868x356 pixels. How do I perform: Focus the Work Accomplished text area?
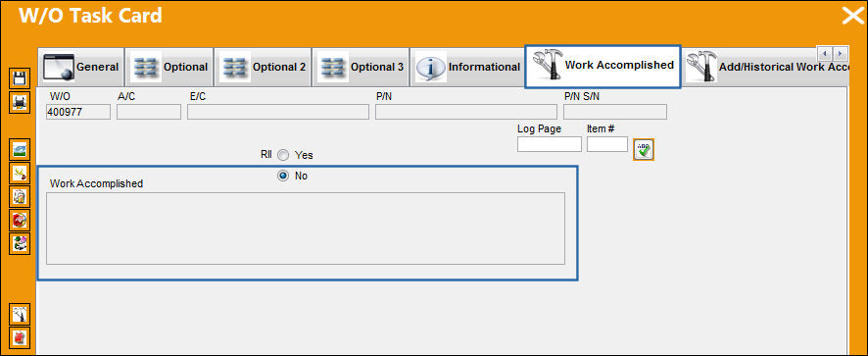pyautogui.click(x=306, y=229)
